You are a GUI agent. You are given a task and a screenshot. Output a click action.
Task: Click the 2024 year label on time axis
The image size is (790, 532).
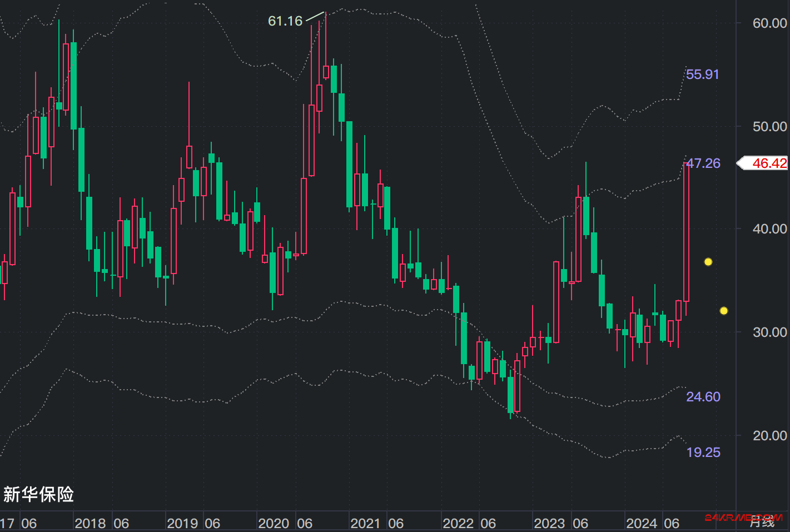click(x=642, y=524)
